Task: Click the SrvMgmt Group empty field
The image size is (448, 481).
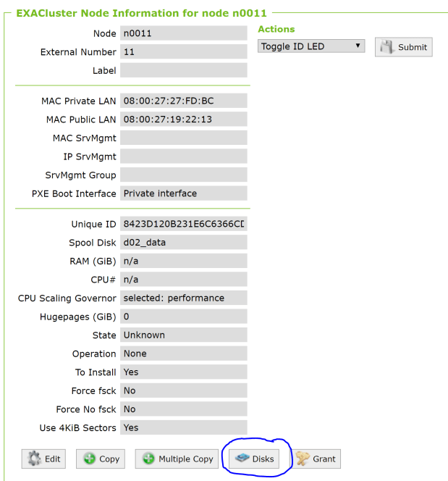Action: point(184,175)
